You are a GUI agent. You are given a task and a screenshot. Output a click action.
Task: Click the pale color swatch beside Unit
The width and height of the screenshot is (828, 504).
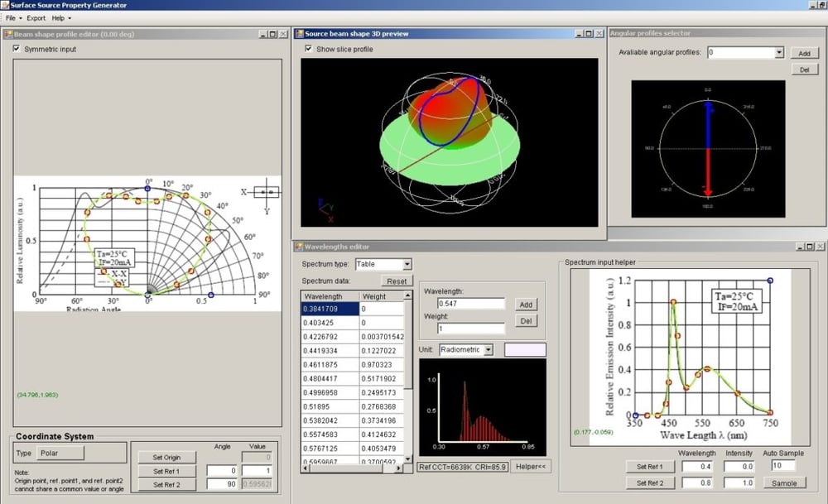click(x=525, y=350)
